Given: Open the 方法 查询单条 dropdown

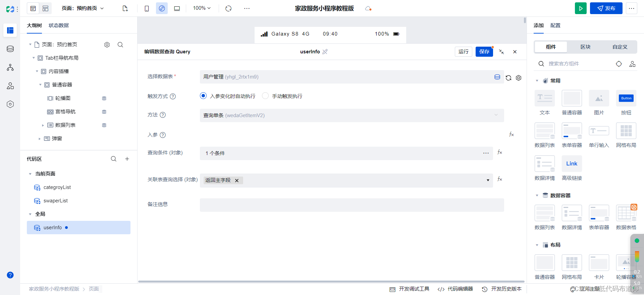Looking at the screenshot, I should pyautogui.click(x=352, y=115).
